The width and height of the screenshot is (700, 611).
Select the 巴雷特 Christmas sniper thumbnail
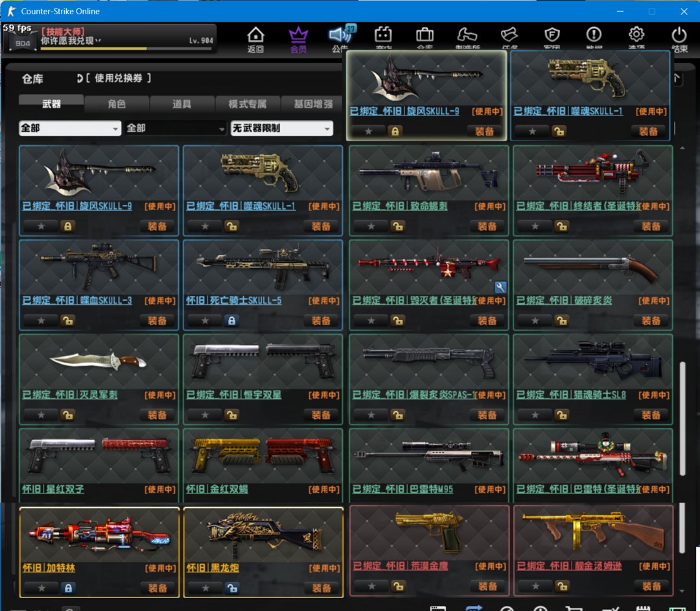(593, 455)
